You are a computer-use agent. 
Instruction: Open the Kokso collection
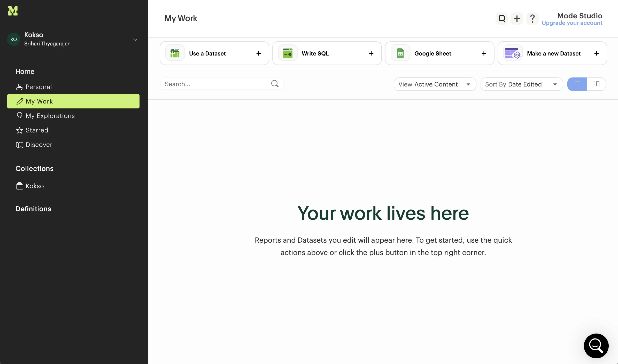[x=73, y=186]
